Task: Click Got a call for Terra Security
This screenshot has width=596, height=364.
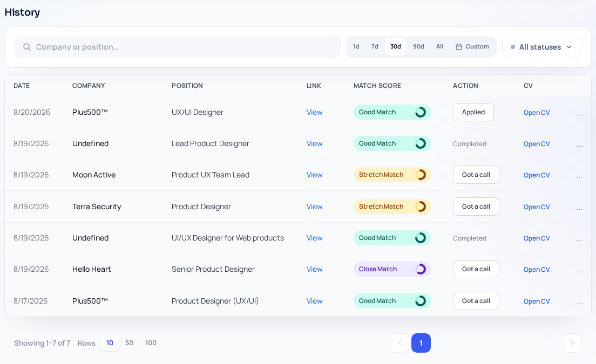Action: point(476,207)
